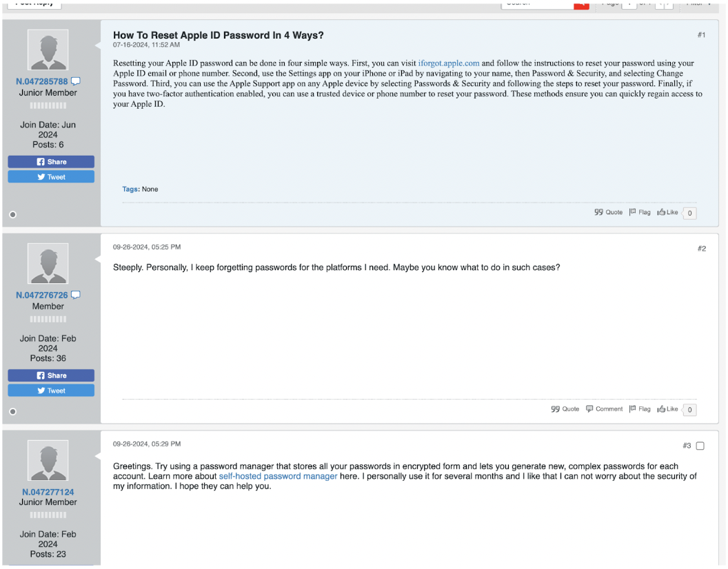Image resolution: width=728 pixels, height=569 pixels.
Task: Like the second post about forgetting passwords
Action: point(667,409)
